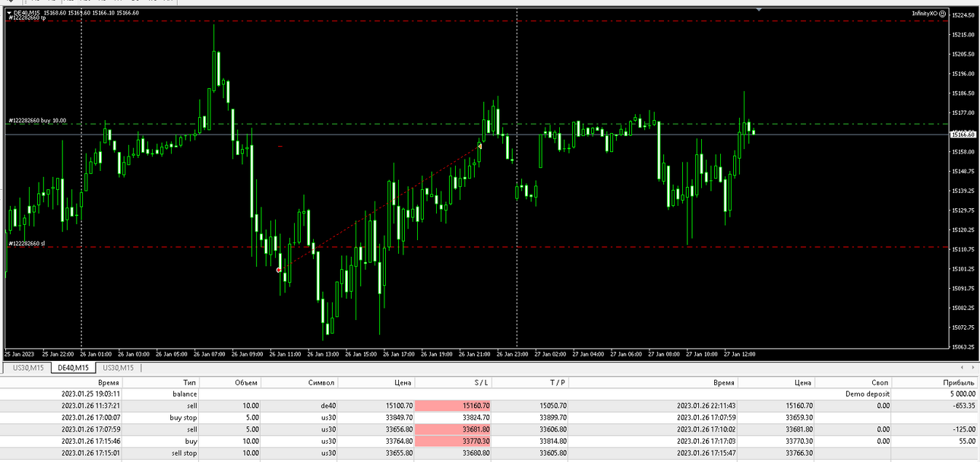Sort by the Объем column header
Image resolution: width=980 pixels, height=462 pixels.
(246, 383)
